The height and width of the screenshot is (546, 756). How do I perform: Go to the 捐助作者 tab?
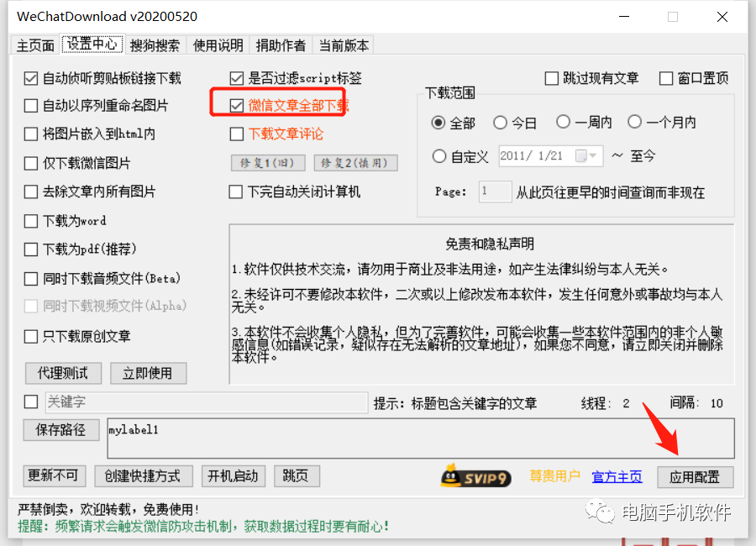281,45
